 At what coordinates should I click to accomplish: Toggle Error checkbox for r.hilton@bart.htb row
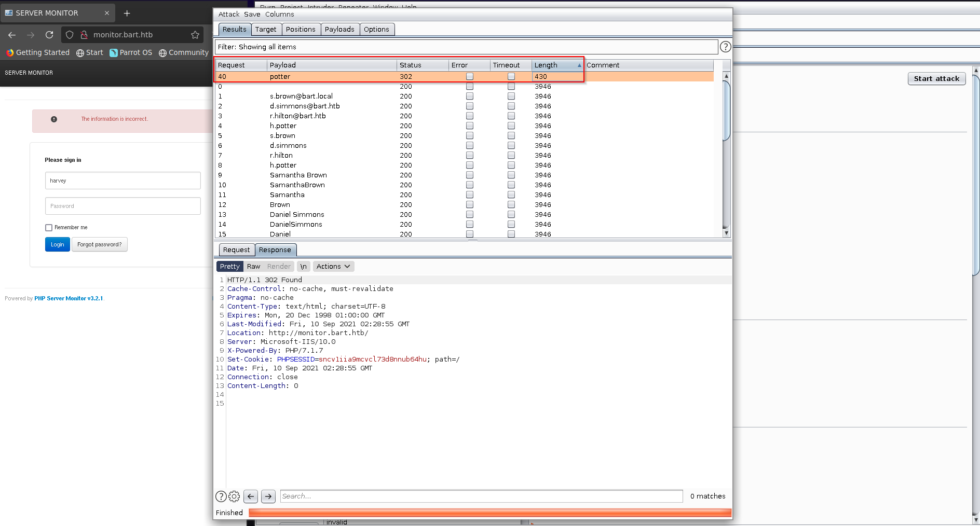pyautogui.click(x=470, y=116)
